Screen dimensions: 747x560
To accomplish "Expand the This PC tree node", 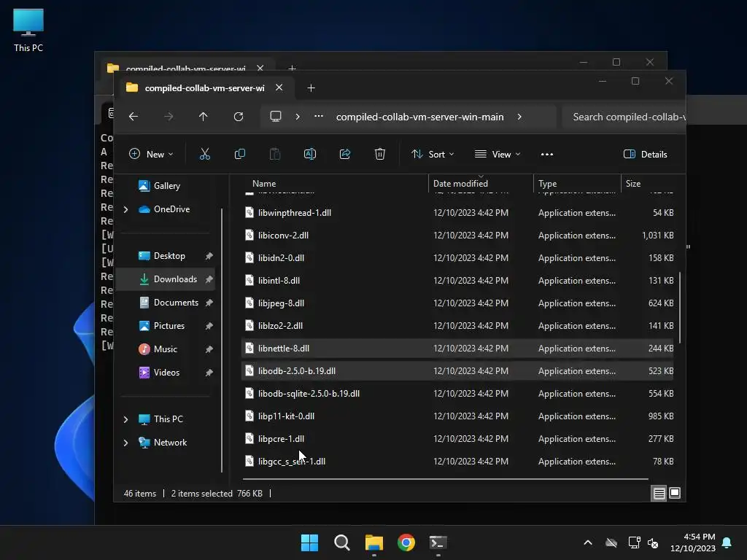I will [125, 419].
